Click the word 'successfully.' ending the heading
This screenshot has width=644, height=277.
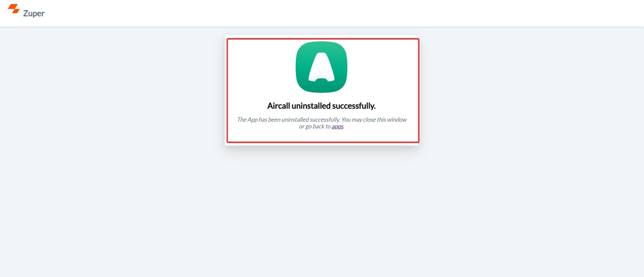(354, 106)
